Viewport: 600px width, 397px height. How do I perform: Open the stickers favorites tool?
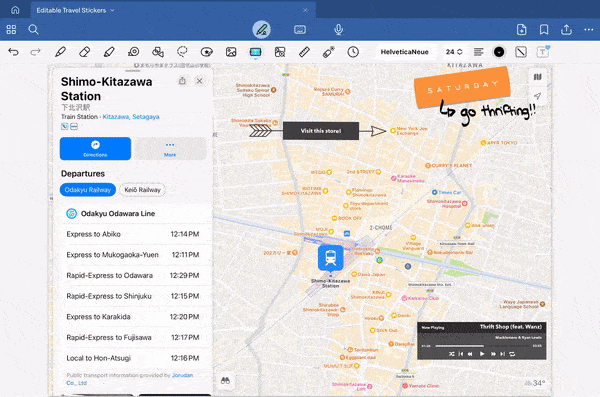(x=207, y=52)
